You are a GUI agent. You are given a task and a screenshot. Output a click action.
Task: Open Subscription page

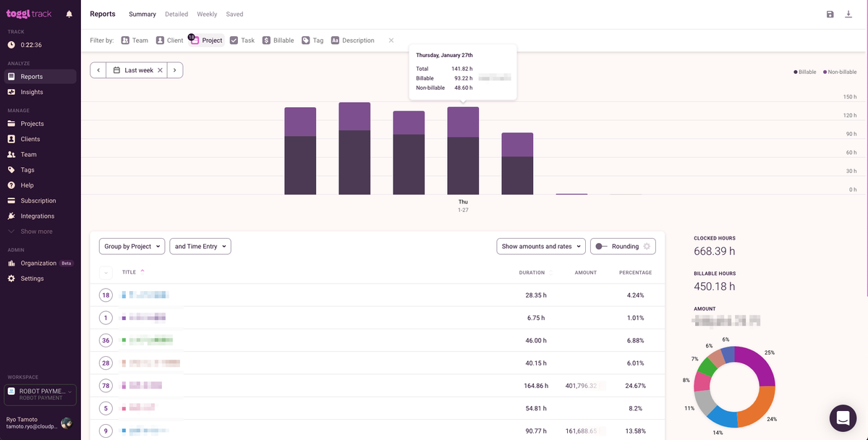coord(40,200)
